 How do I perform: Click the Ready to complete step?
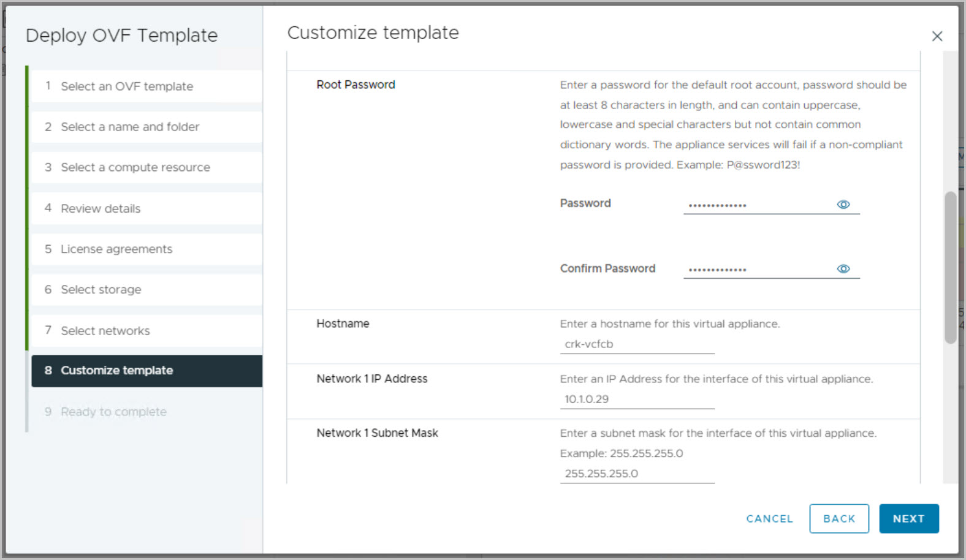113,412
